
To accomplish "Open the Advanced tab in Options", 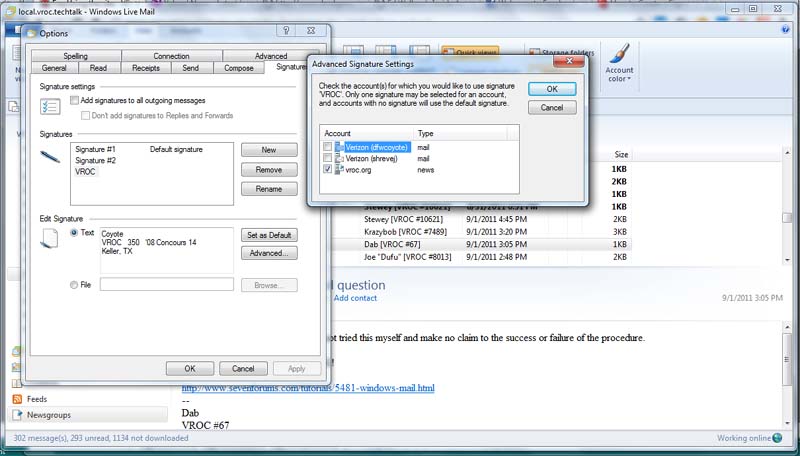I will coord(271,56).
